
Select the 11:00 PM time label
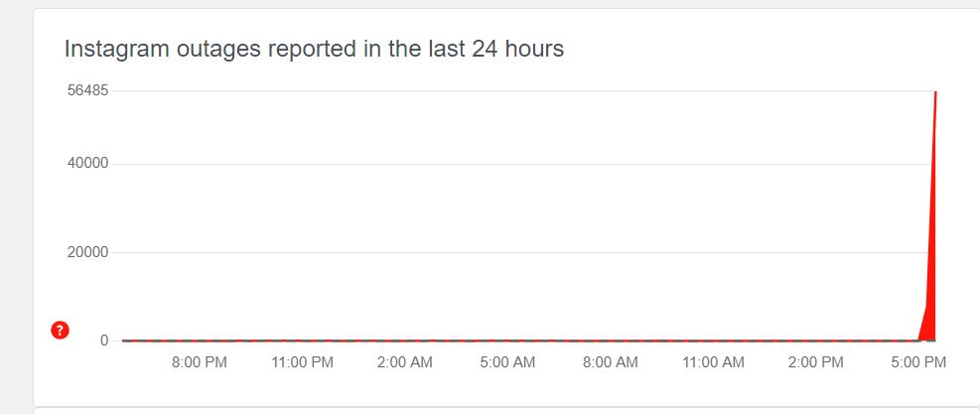pos(302,363)
